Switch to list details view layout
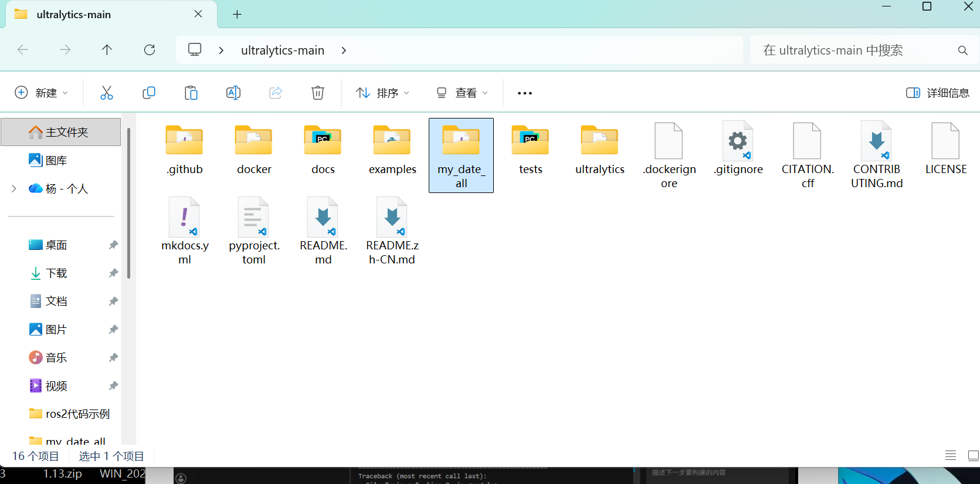Viewport: 980px width, 484px height. 951,455
